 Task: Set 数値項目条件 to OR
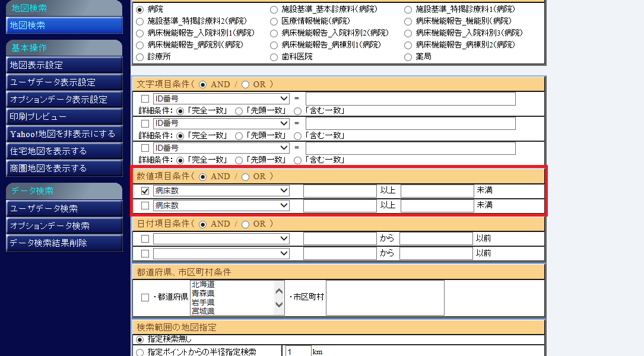[x=245, y=177]
